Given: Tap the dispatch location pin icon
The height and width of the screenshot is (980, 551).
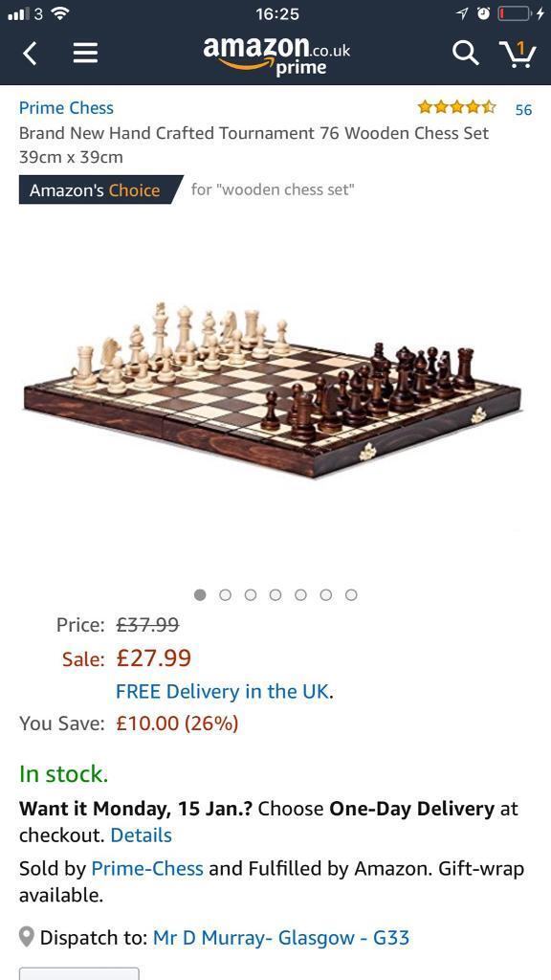Looking at the screenshot, I should point(26,937).
